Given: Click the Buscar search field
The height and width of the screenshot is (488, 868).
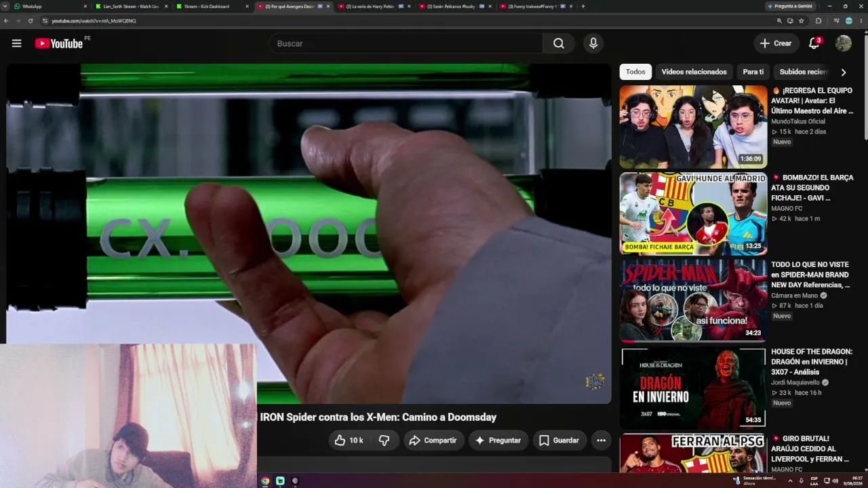Looking at the screenshot, I should coord(406,43).
